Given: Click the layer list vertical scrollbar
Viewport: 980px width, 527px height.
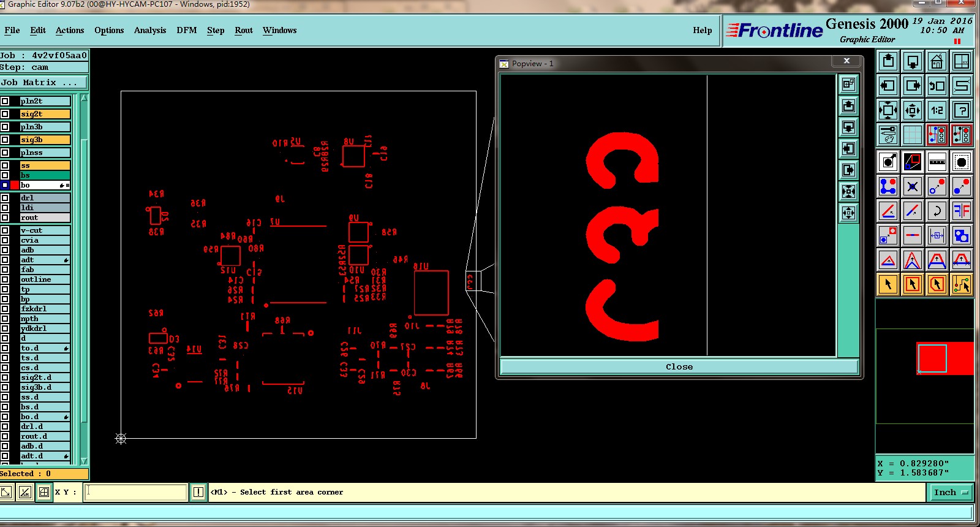Looking at the screenshot, I should pyautogui.click(x=84, y=279).
